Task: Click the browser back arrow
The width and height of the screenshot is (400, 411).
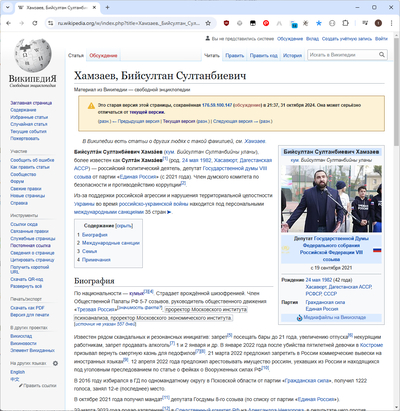Action: point(9,23)
